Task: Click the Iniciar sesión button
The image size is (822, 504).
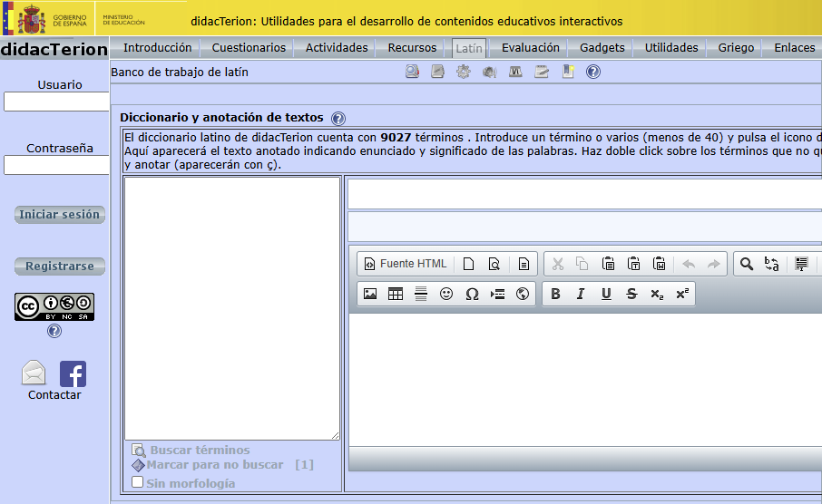Action: (59, 214)
